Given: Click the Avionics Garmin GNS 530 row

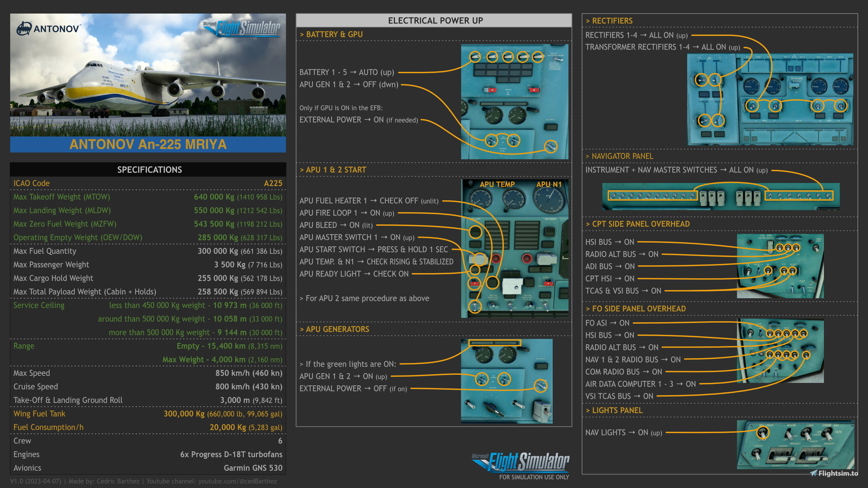Looking at the screenshot, I should tap(148, 468).
